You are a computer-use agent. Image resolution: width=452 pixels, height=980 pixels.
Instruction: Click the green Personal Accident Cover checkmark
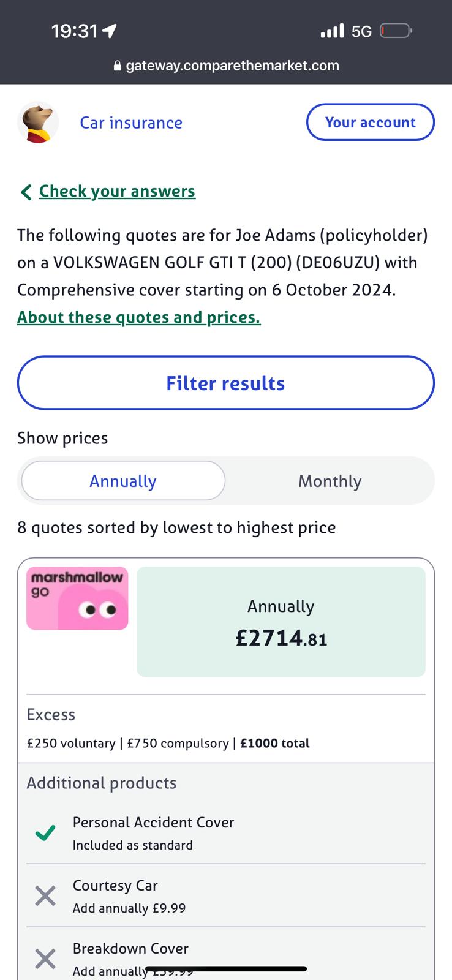[x=45, y=833]
